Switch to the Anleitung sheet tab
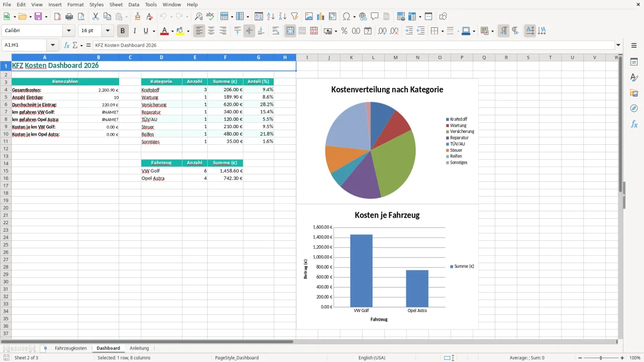The height and width of the screenshot is (362, 644). (140, 348)
